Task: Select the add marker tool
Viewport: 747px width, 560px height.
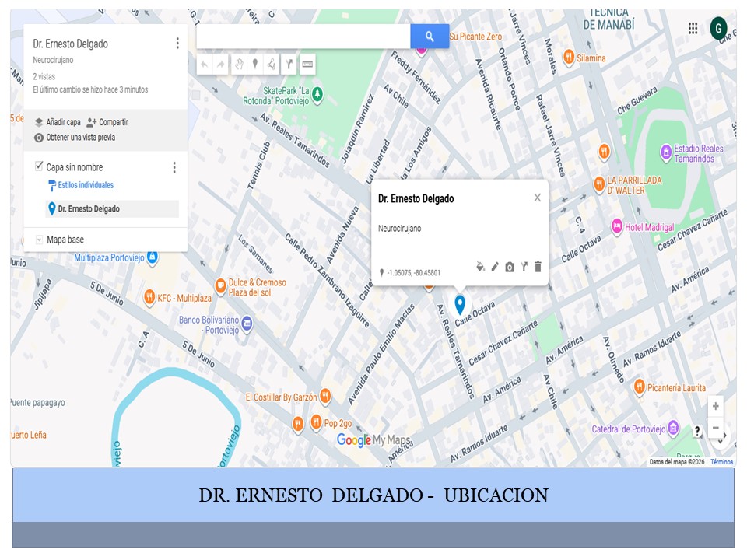Action: pos(255,65)
